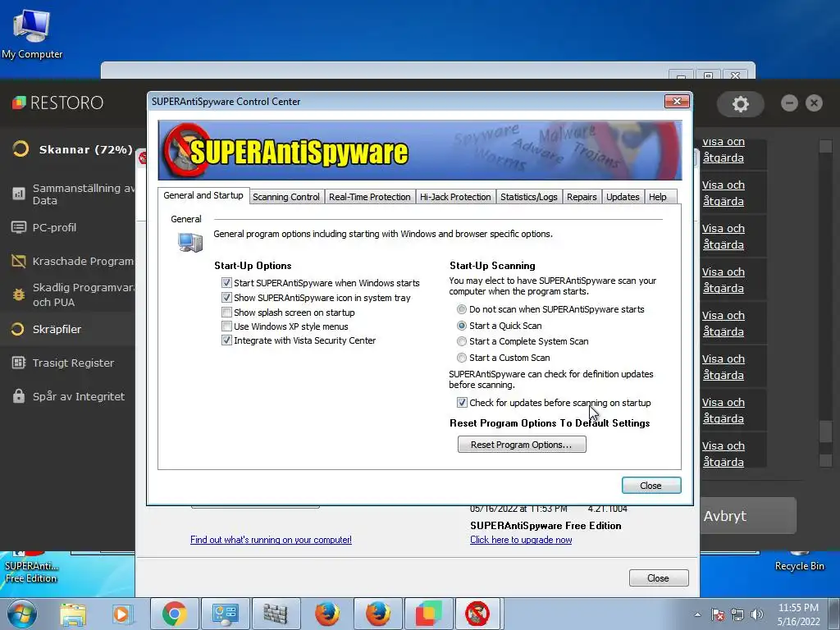The height and width of the screenshot is (630, 840).
Task: Open Windows Explorer from the taskbar
Action: pyautogui.click(x=73, y=614)
